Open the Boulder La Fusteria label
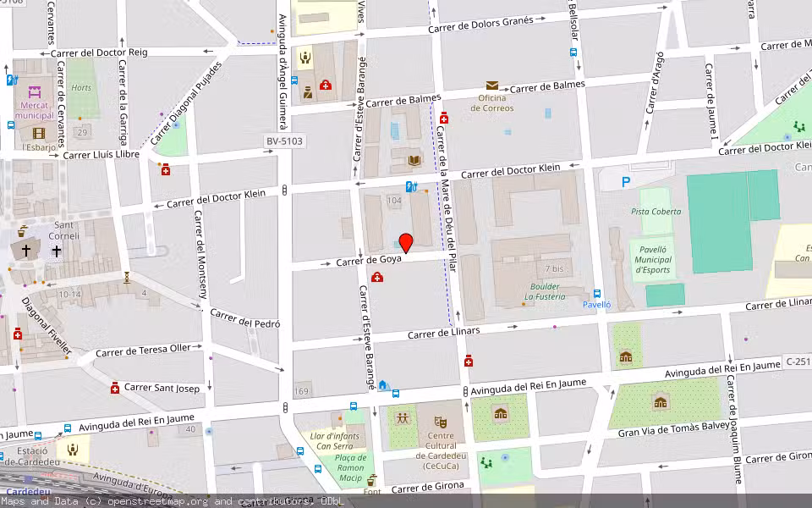The image size is (812, 508). point(545,293)
